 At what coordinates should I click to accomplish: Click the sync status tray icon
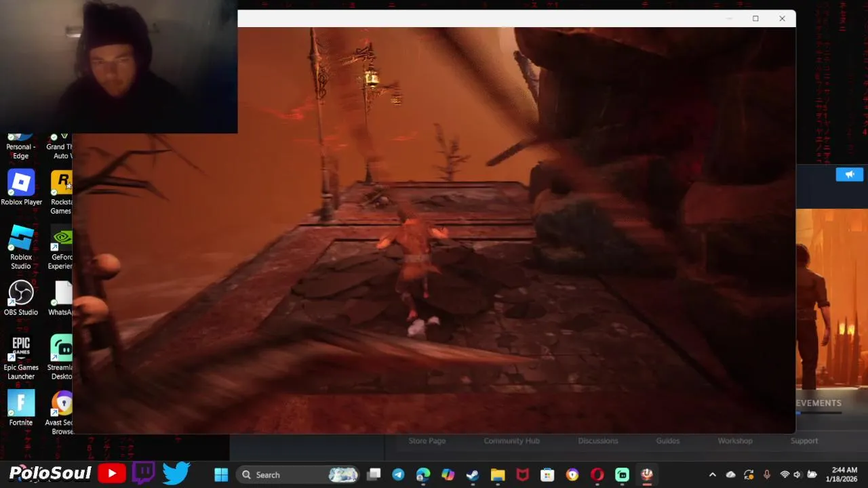point(749,474)
